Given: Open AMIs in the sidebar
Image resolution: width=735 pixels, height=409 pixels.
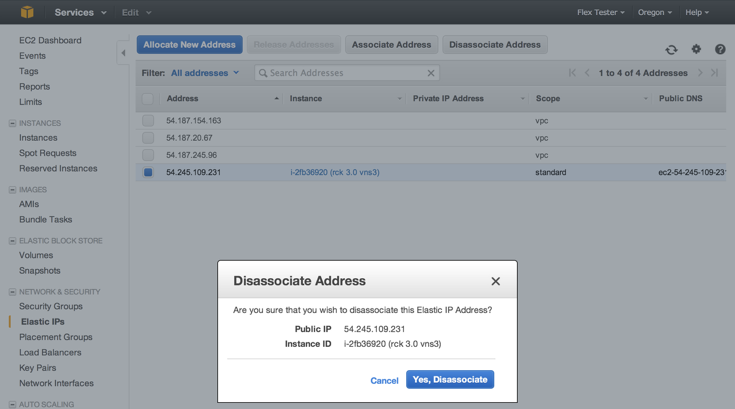Looking at the screenshot, I should 29,204.
